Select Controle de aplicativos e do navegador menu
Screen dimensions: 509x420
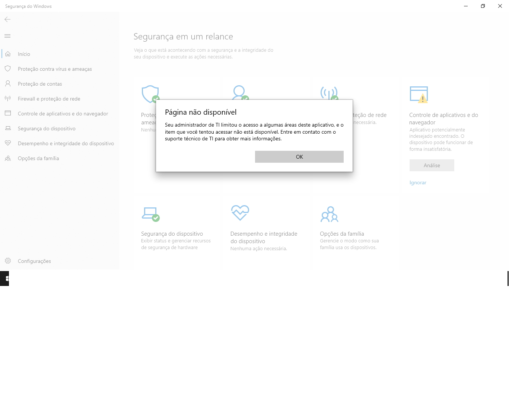[63, 114]
